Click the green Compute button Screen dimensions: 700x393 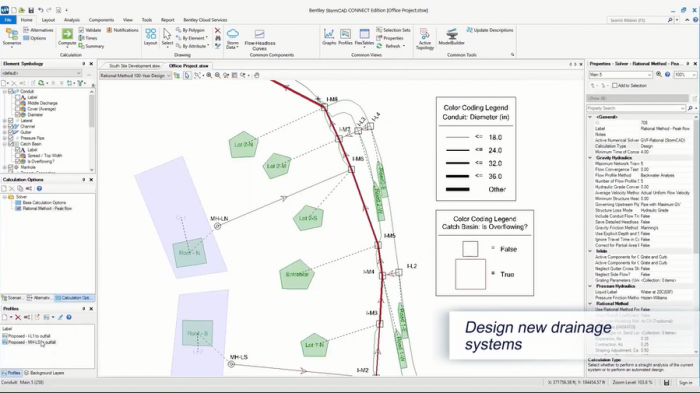coord(67,37)
